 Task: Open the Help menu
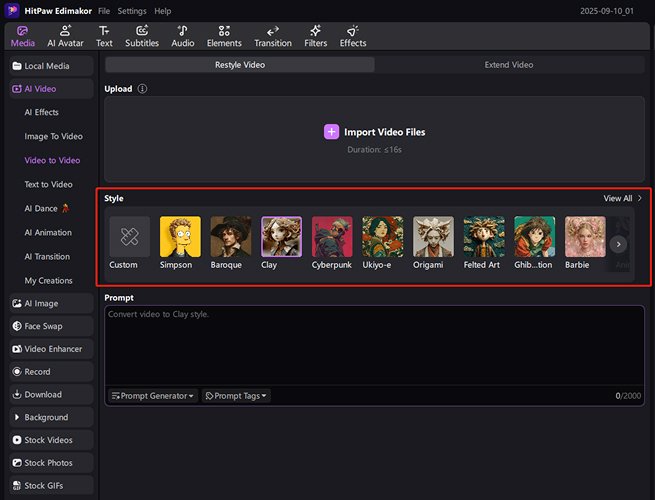[x=162, y=11]
